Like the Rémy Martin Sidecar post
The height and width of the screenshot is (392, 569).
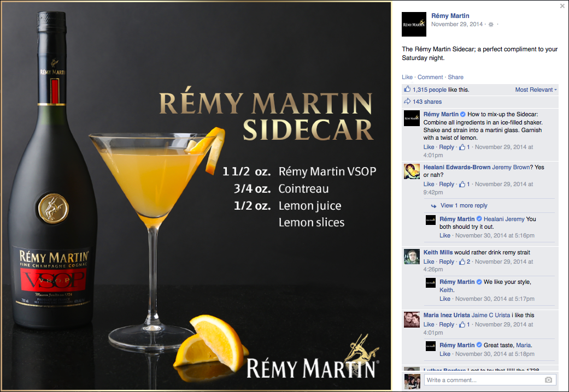[x=407, y=77]
